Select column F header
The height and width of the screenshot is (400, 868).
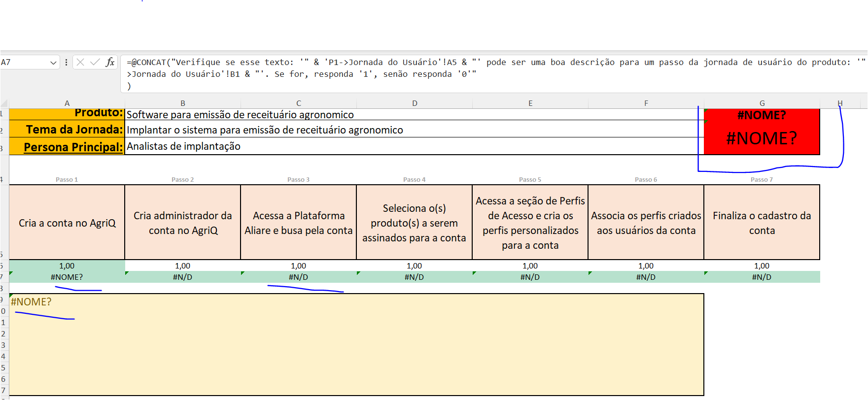point(646,103)
